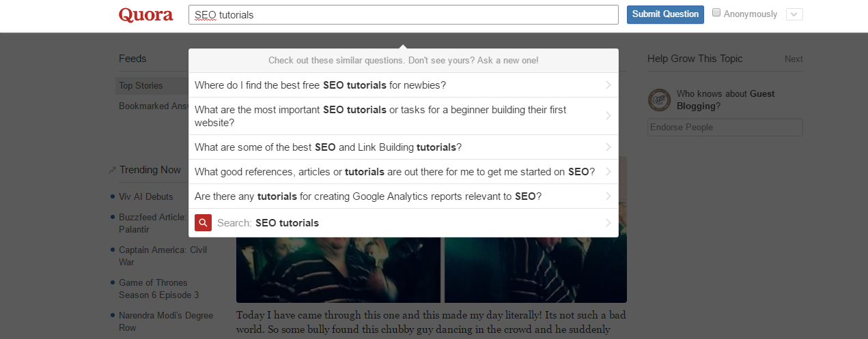Open Viv AI Debuts trending topic

tap(145, 196)
